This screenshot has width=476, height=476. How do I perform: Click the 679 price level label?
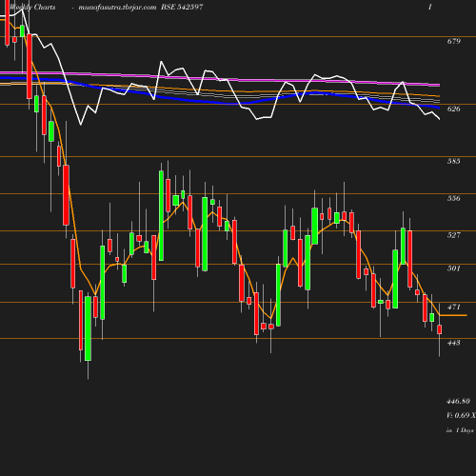coord(453,41)
